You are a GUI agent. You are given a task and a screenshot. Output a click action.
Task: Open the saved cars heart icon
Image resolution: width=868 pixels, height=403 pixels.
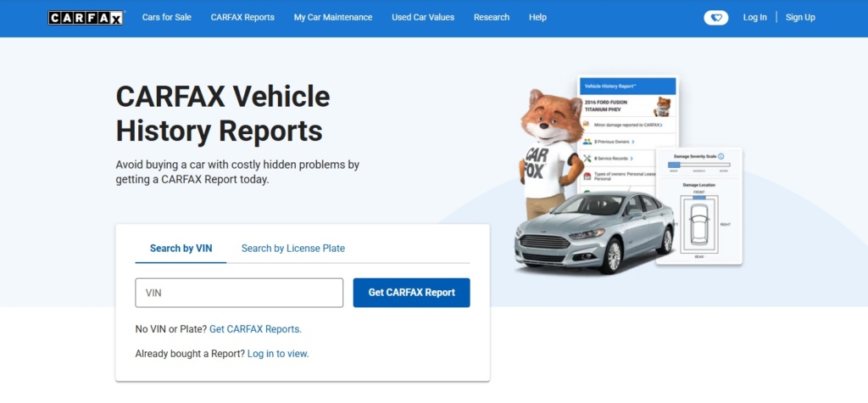coord(715,18)
